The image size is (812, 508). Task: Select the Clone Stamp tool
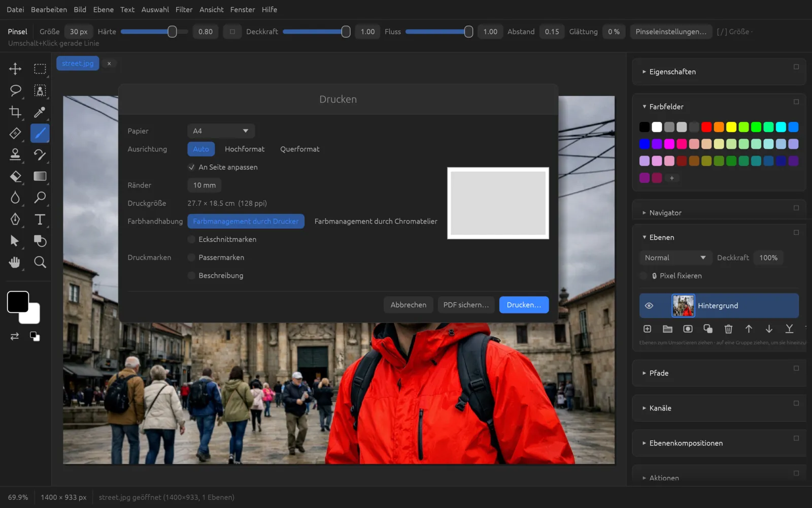[x=15, y=154]
